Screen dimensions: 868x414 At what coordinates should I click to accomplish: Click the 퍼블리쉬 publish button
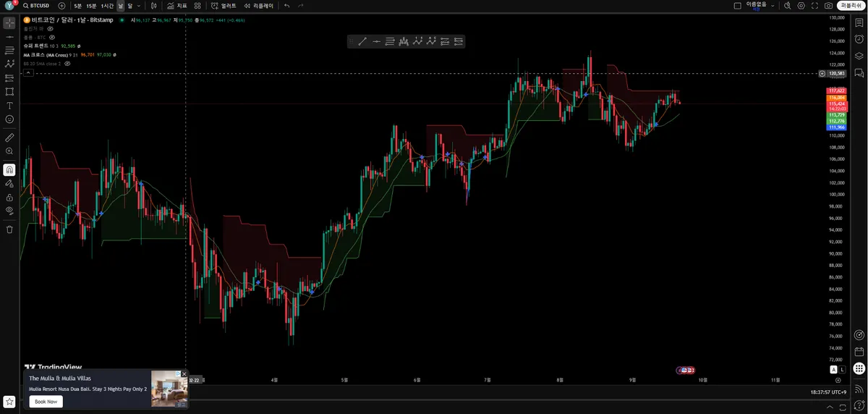pos(851,5)
